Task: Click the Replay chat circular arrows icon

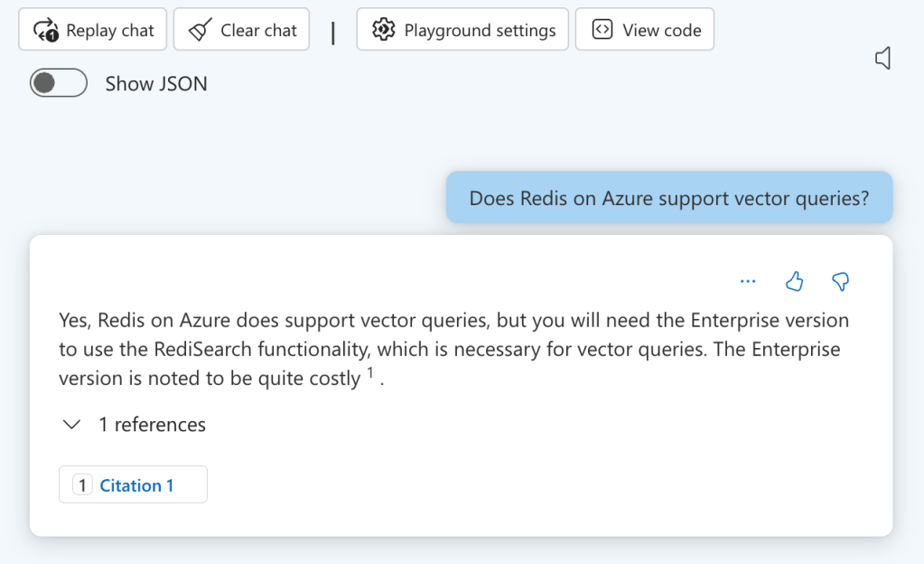Action: (x=45, y=31)
